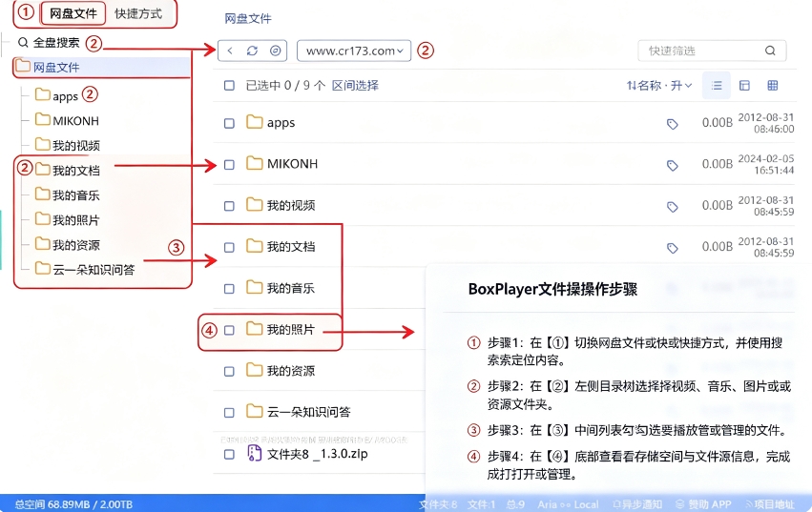The width and height of the screenshot is (812, 512).
Task: Open MIKONH folder name in list
Action: point(292,164)
